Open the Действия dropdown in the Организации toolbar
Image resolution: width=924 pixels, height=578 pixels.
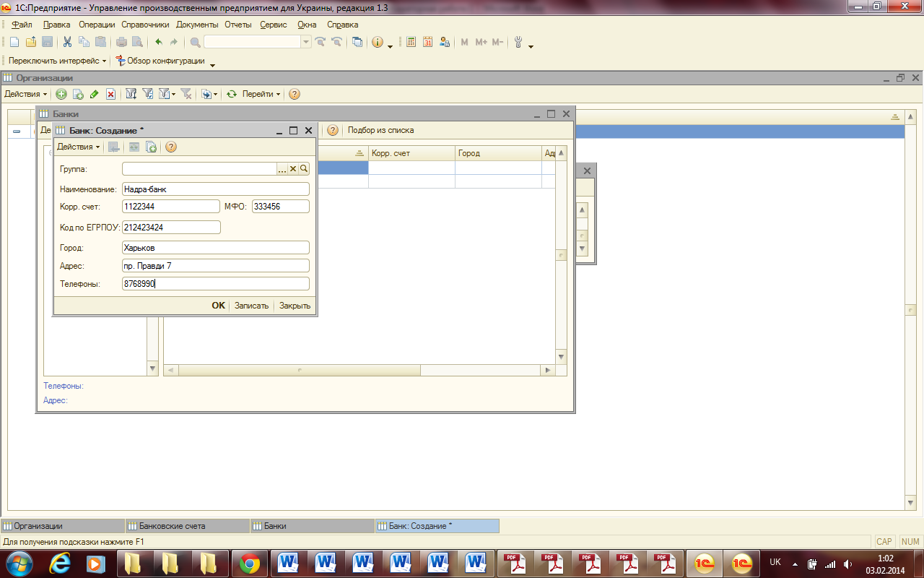tap(26, 94)
